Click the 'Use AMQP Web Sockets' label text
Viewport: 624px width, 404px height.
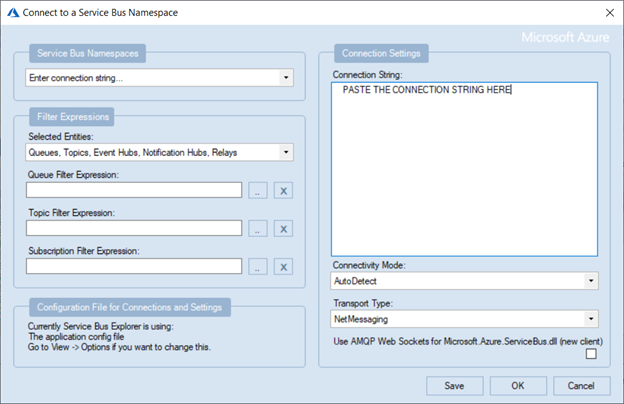tap(468, 342)
